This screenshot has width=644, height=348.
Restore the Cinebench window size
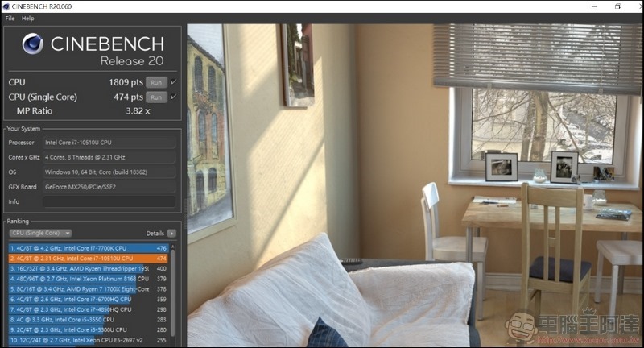click(x=617, y=6)
